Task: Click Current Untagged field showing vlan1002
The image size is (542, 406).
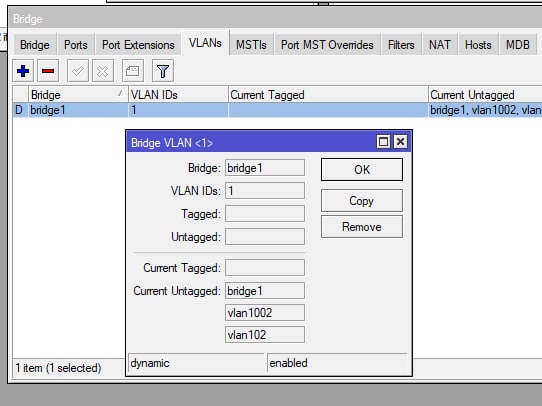Action: 265,313
